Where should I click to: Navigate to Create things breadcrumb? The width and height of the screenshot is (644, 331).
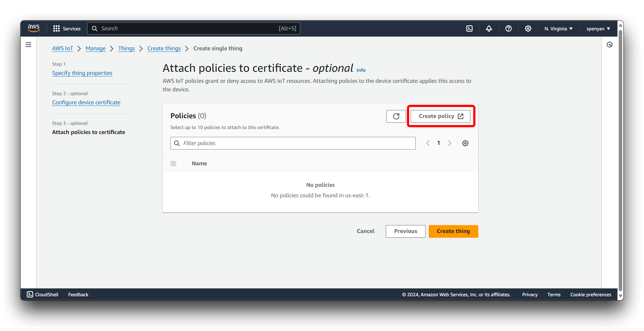[x=164, y=48]
